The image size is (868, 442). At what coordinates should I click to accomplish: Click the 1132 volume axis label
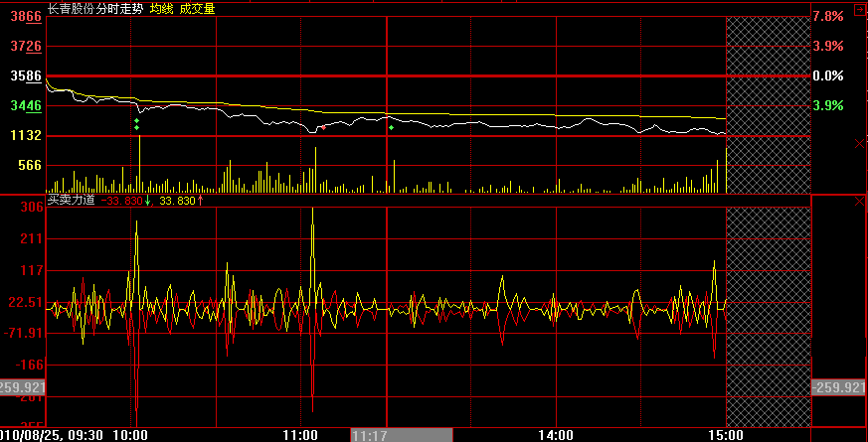pyautogui.click(x=26, y=135)
